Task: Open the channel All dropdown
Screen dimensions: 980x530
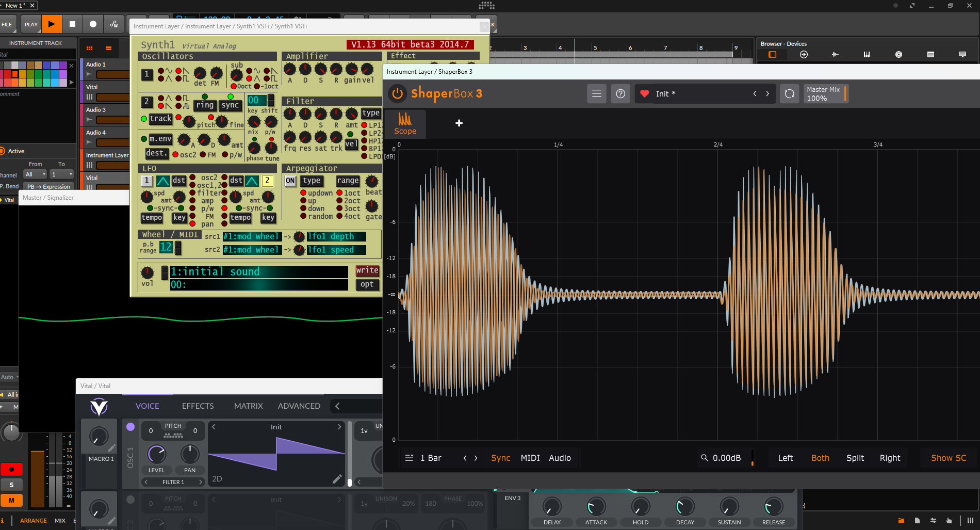Action: 36,174
